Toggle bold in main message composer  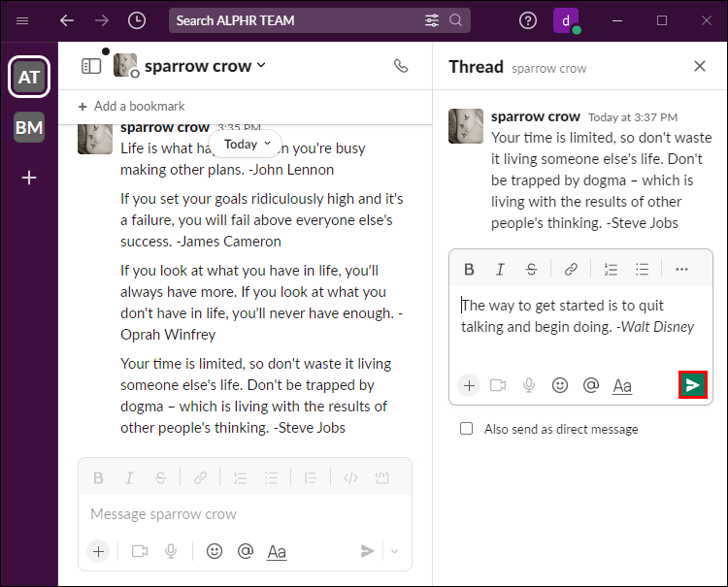tap(98, 477)
